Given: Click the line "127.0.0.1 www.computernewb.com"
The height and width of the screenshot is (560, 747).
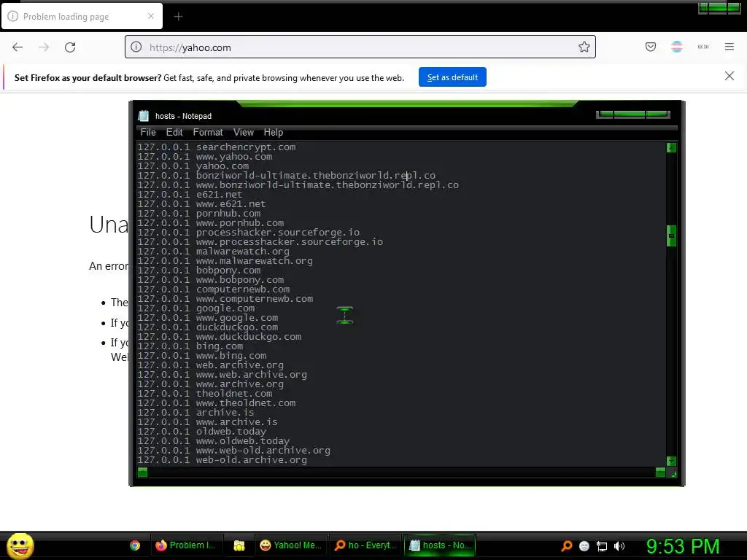Looking at the screenshot, I should [x=225, y=299].
